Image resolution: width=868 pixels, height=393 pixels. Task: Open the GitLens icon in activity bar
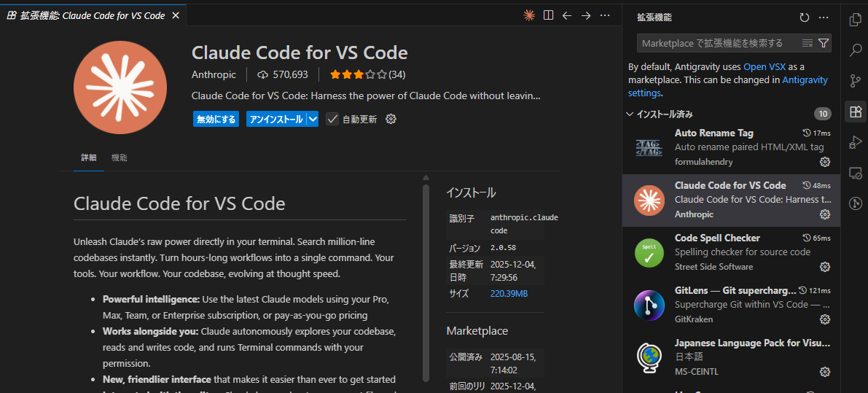pyautogui.click(x=856, y=203)
